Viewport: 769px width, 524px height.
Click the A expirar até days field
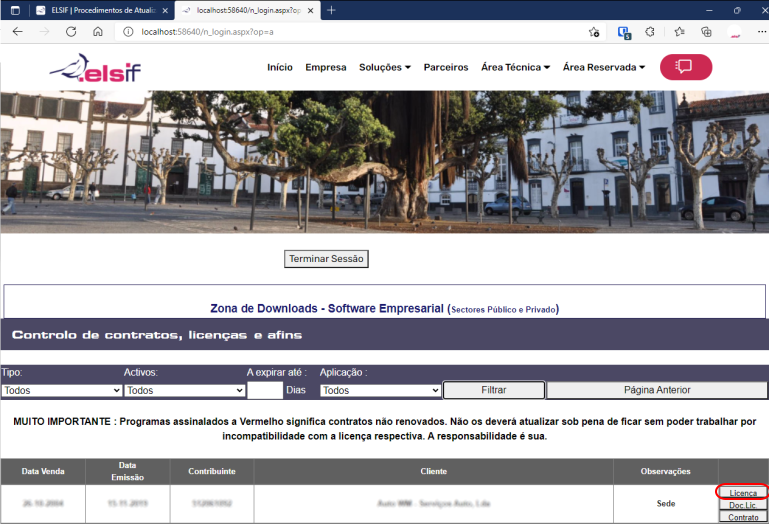tap(264, 390)
